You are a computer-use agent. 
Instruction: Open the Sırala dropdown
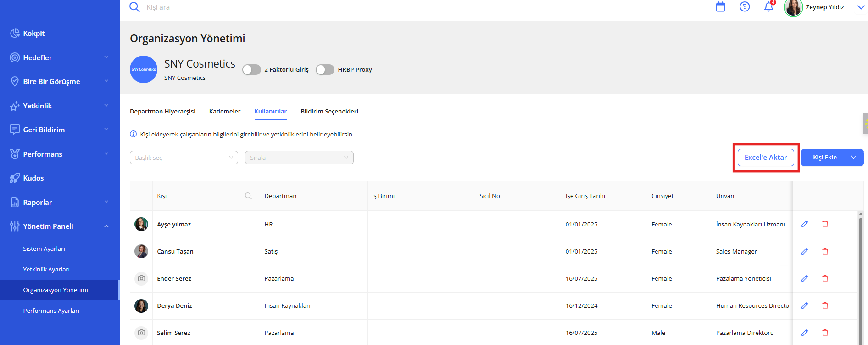coord(299,158)
